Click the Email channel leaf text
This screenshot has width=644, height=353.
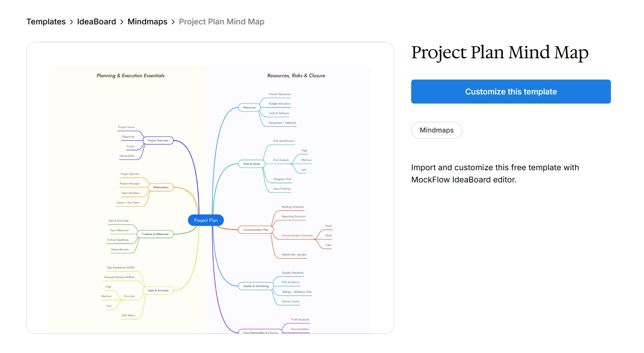point(329,226)
